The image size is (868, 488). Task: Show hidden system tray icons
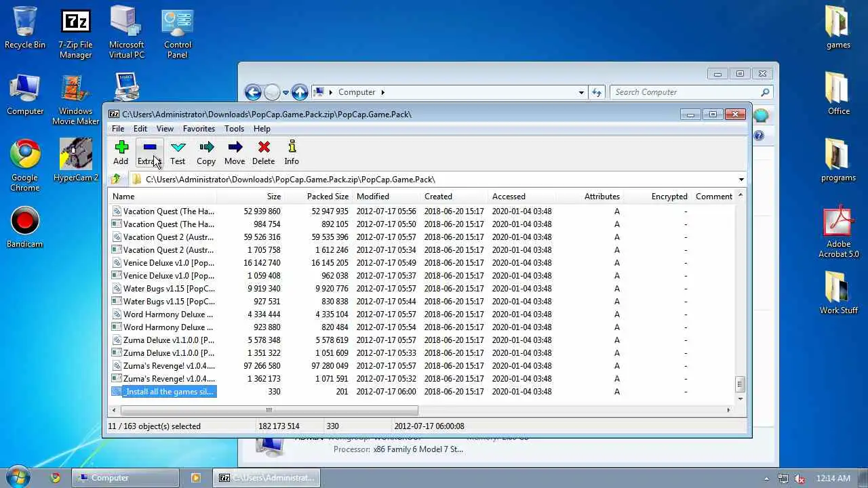[x=767, y=479]
